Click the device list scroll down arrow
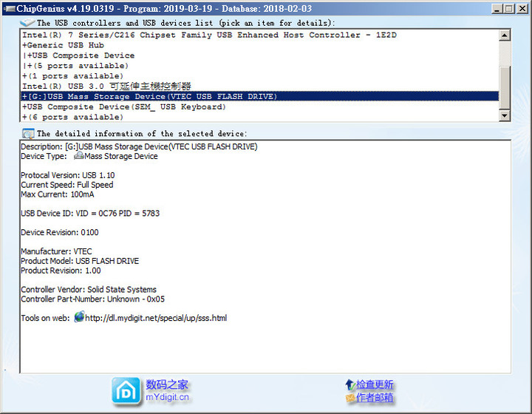532x414 pixels. click(505, 116)
